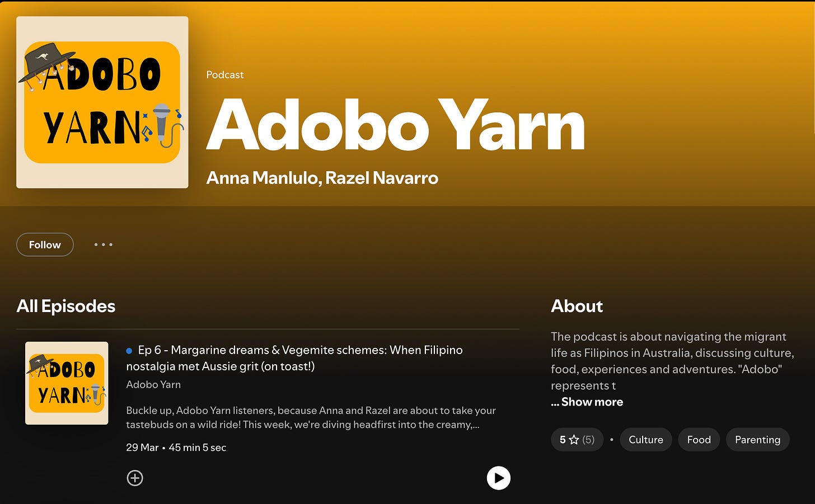Image resolution: width=815 pixels, height=504 pixels.
Task: Play episode 6 with the white play button
Action: [x=498, y=478]
